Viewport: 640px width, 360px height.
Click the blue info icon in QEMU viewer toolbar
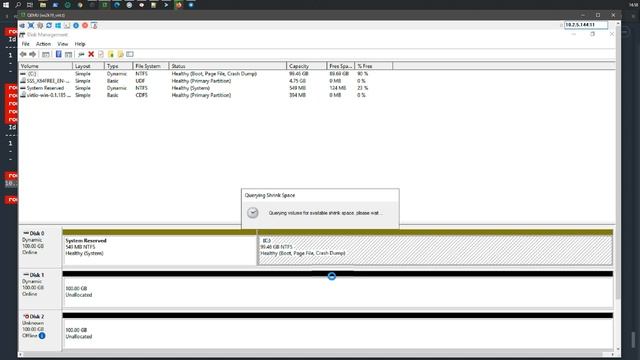[x=76, y=25]
